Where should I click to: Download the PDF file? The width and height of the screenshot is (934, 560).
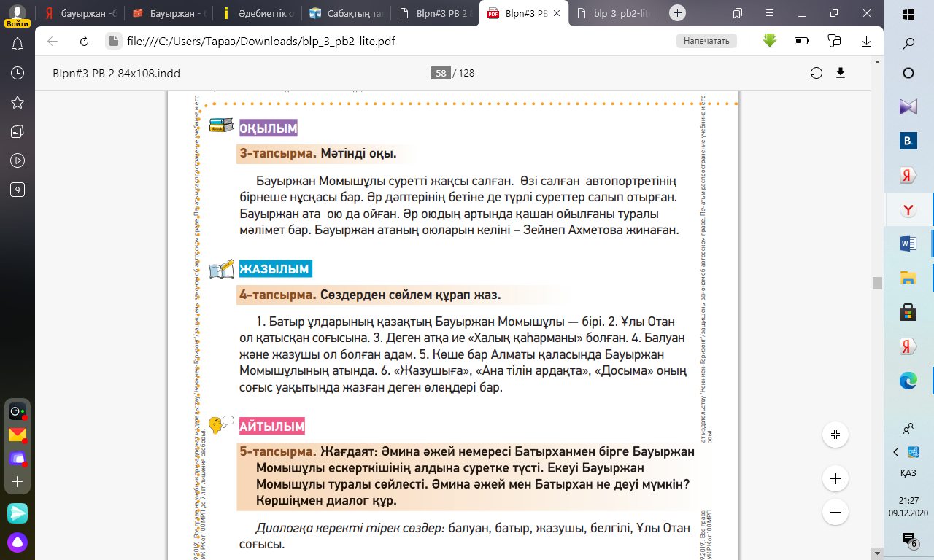coord(841,73)
